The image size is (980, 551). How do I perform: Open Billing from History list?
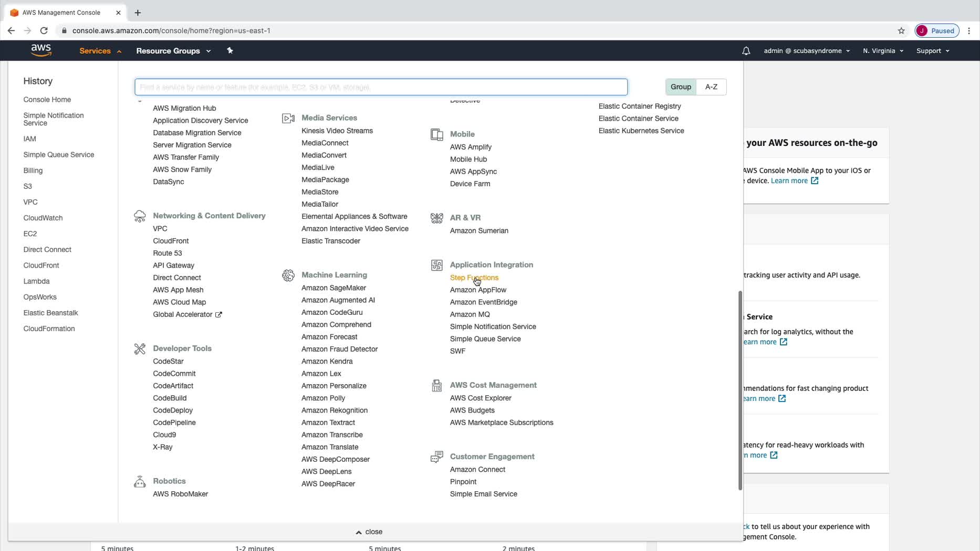click(33, 171)
